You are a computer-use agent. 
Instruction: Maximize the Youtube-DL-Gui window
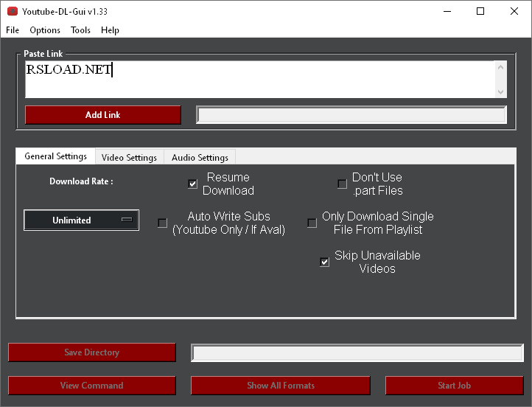(480, 11)
